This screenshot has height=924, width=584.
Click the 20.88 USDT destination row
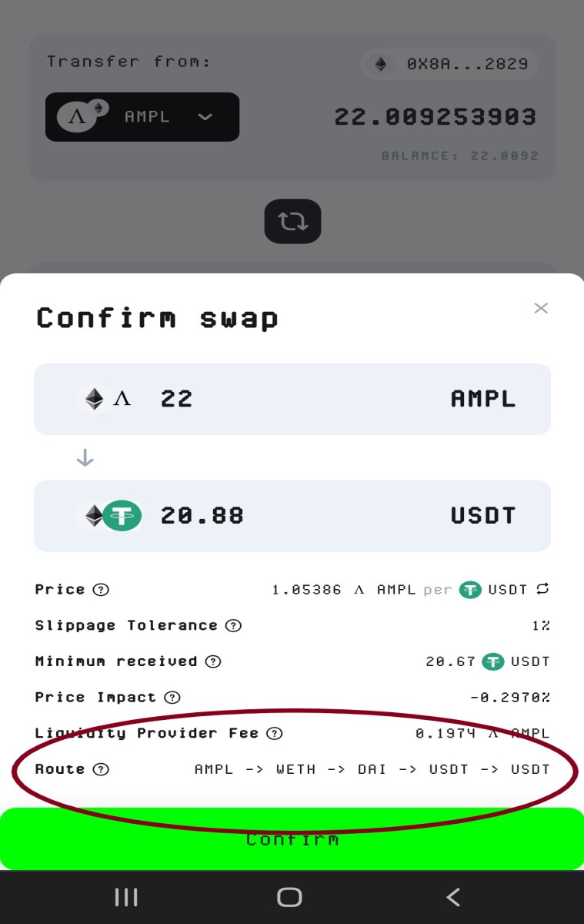(292, 516)
